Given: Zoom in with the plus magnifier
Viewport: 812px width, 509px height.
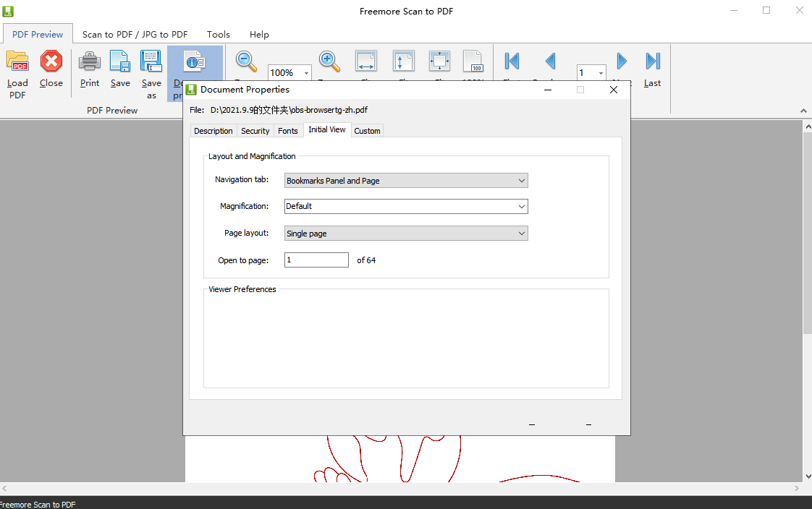Looking at the screenshot, I should (x=329, y=61).
